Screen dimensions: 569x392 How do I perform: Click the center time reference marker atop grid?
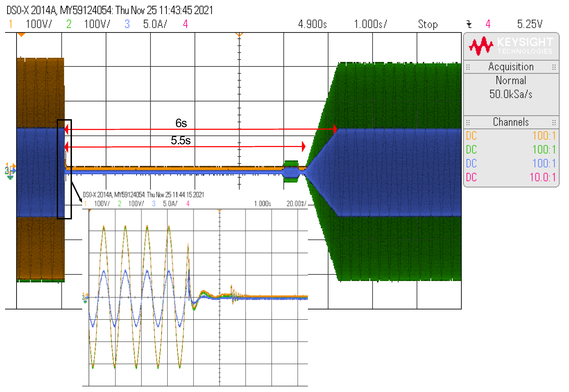pyautogui.click(x=239, y=34)
